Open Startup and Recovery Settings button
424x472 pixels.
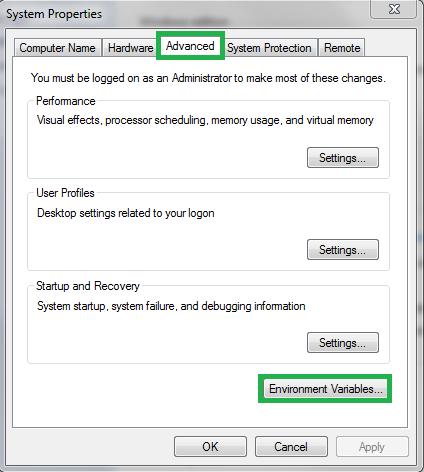click(343, 343)
